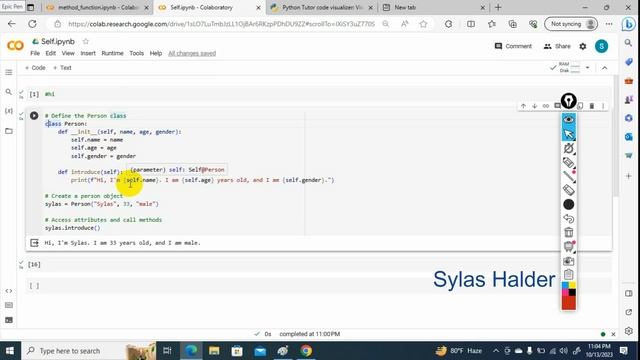The image size is (640, 360).
Task: Move cell up with arrow icon
Action: click(x=523, y=106)
